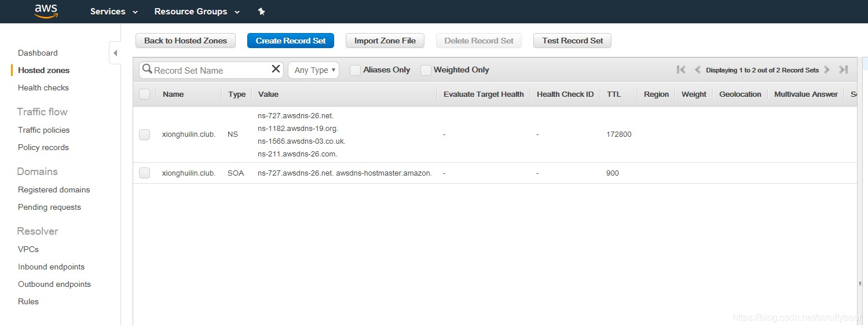Click the Create Record Set button

tap(291, 41)
